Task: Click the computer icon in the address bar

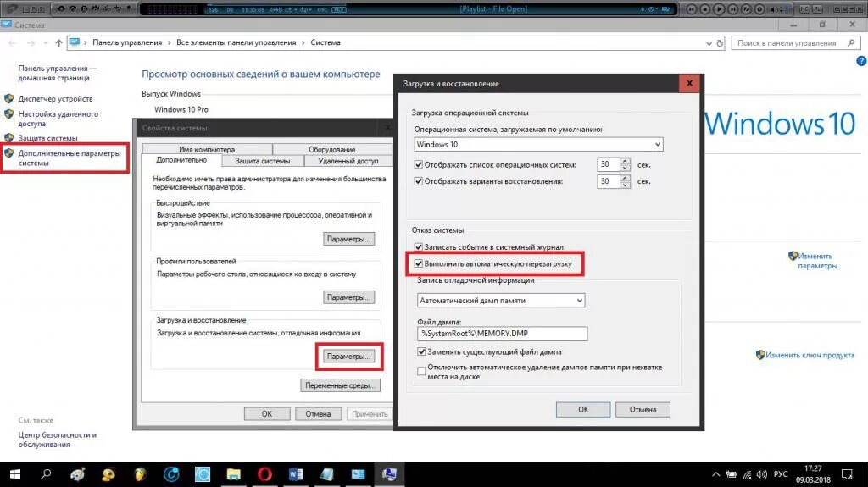Action: [x=75, y=42]
